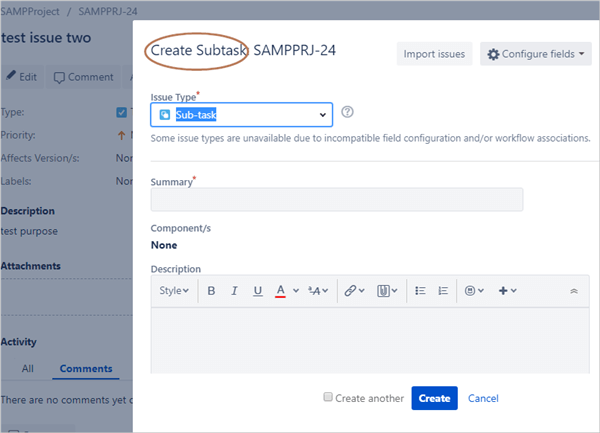This screenshot has height=433, width=600.
Task: Open the text color picker arrow
Action: point(296,291)
